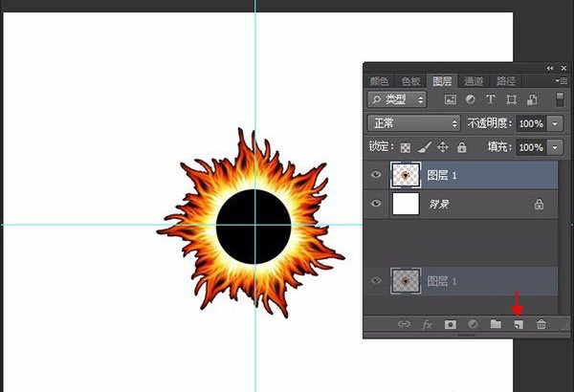
Task: Click the create new layer icon
Action: [x=518, y=324]
